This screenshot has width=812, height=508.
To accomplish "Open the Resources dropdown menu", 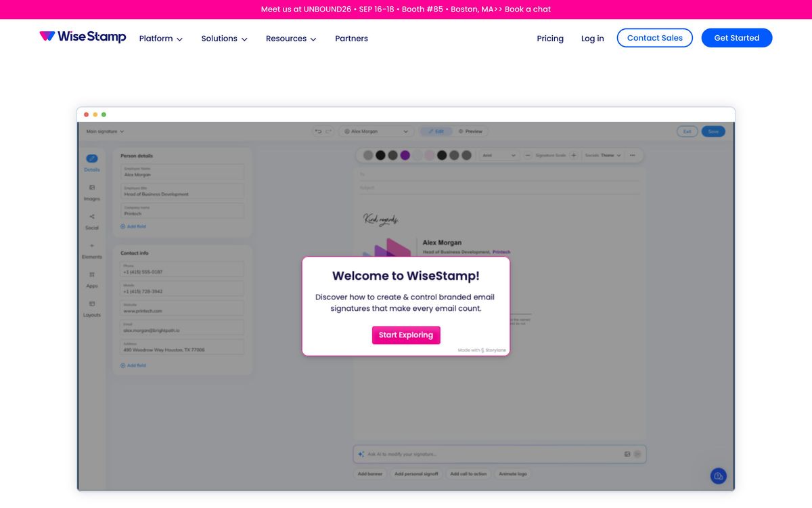I will pos(291,39).
